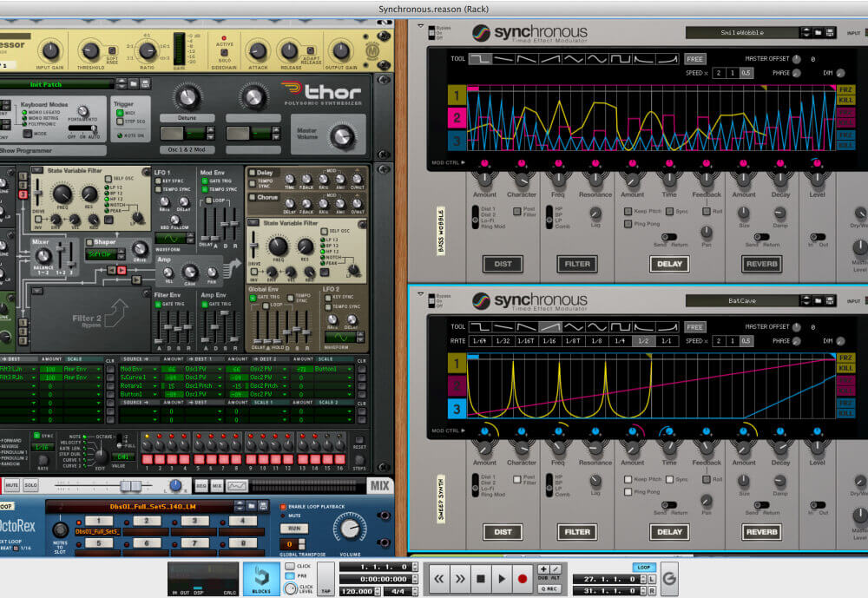Select curve 2 in top Synchronous
This screenshot has width=868, height=598.
click(457, 117)
